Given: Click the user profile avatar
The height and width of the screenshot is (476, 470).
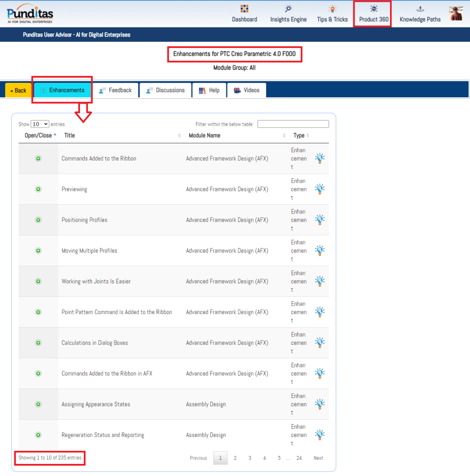Looking at the screenshot, I should pos(456,13).
